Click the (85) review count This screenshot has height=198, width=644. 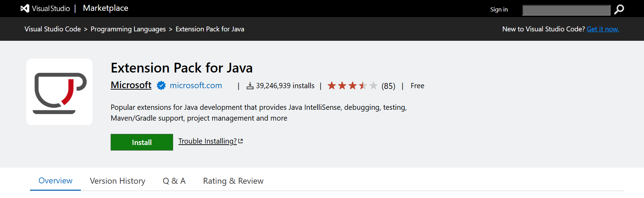click(388, 86)
